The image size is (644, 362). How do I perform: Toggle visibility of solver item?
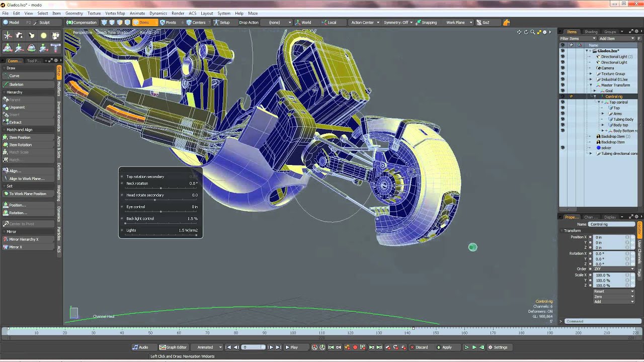click(562, 148)
